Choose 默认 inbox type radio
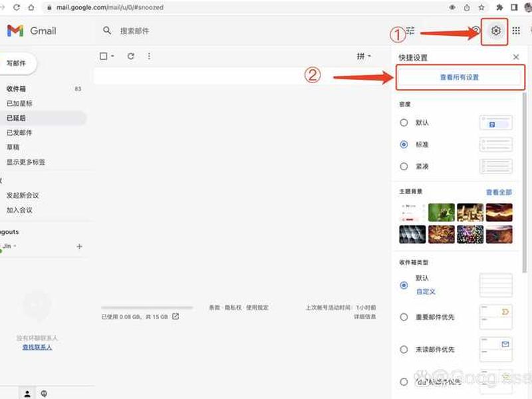 pos(404,285)
